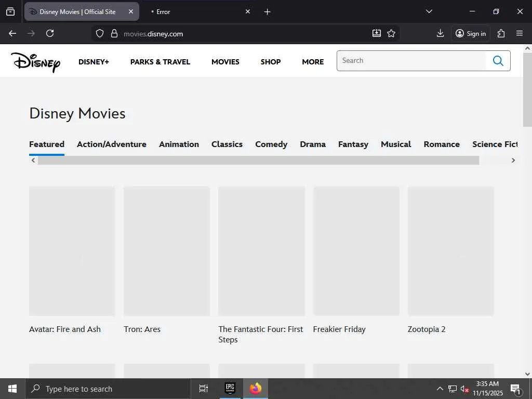Go back to previous page

(x=12, y=33)
